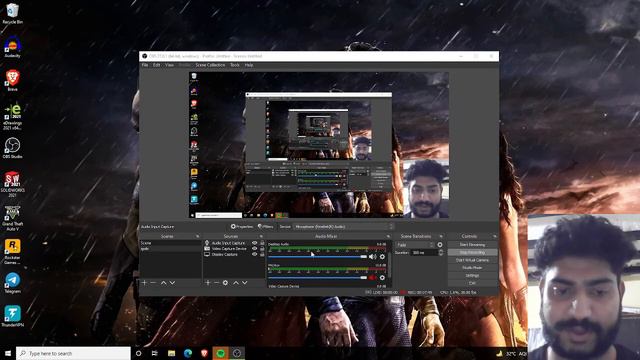Image resolution: width=640 pixels, height=360 pixels.
Task: Open Task View on the taskbar
Action: [x=155, y=353]
